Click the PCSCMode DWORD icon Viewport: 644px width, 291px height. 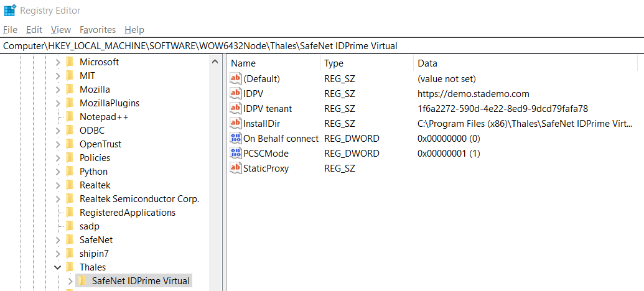(235, 153)
